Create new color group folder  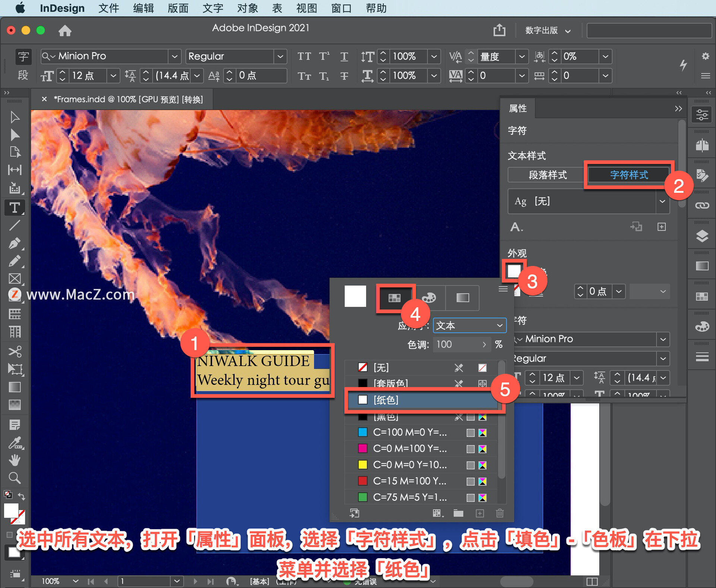[x=458, y=513]
